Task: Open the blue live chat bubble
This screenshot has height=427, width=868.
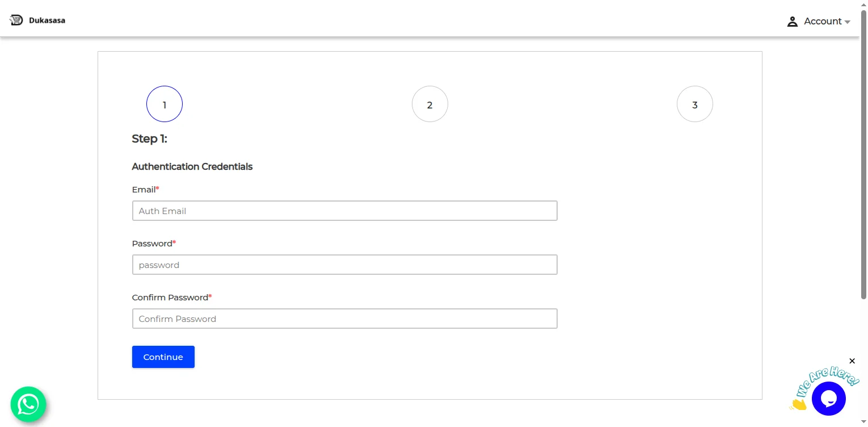Action: pos(828,399)
